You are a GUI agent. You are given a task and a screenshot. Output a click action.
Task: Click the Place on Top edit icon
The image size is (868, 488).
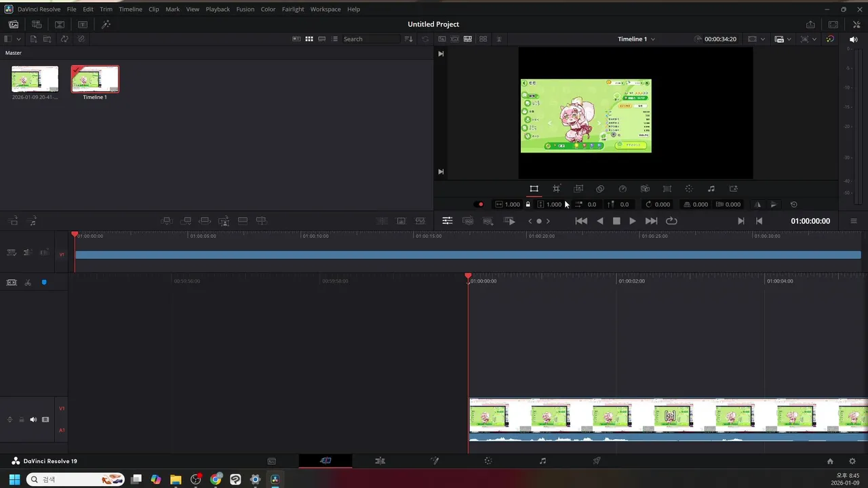[x=243, y=221]
